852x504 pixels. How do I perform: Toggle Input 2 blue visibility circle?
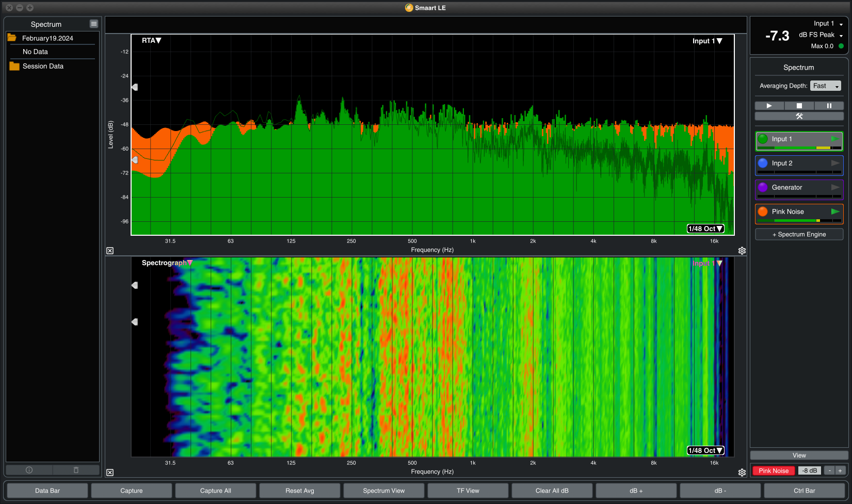763,163
